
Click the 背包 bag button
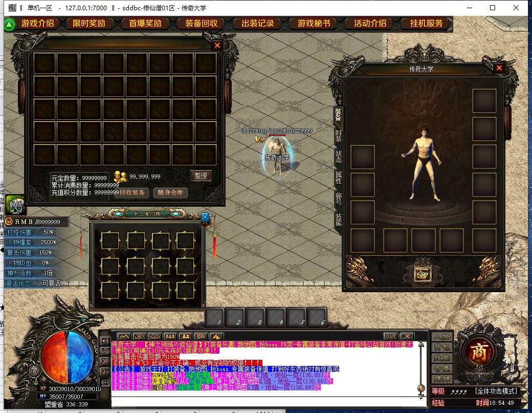[442, 347]
